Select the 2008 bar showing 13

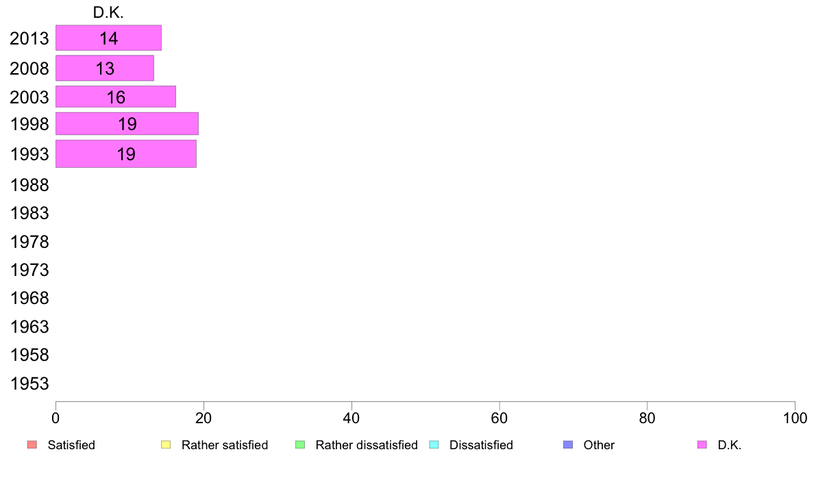tap(104, 68)
